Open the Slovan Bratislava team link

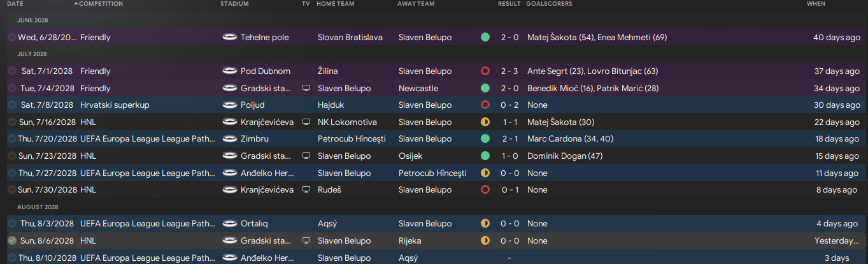pyautogui.click(x=350, y=38)
